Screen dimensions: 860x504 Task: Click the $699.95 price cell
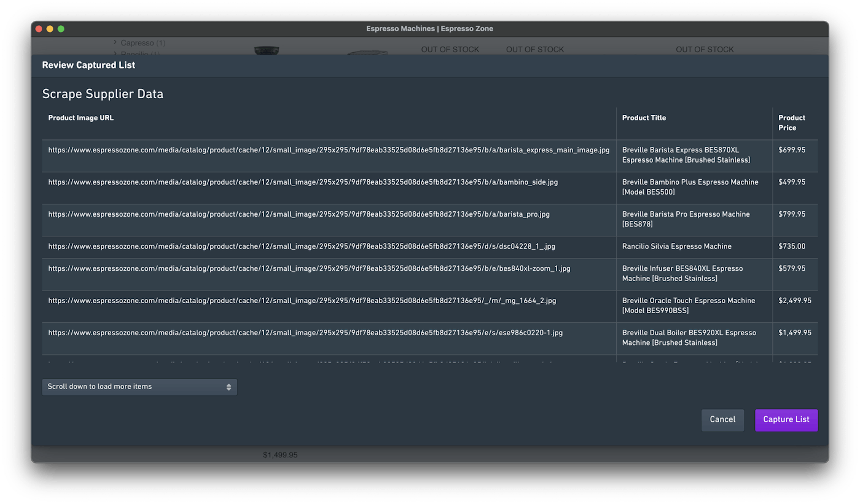coord(795,156)
